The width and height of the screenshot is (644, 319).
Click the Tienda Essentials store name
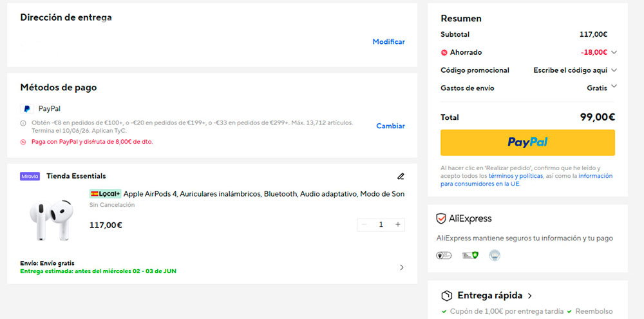76,177
